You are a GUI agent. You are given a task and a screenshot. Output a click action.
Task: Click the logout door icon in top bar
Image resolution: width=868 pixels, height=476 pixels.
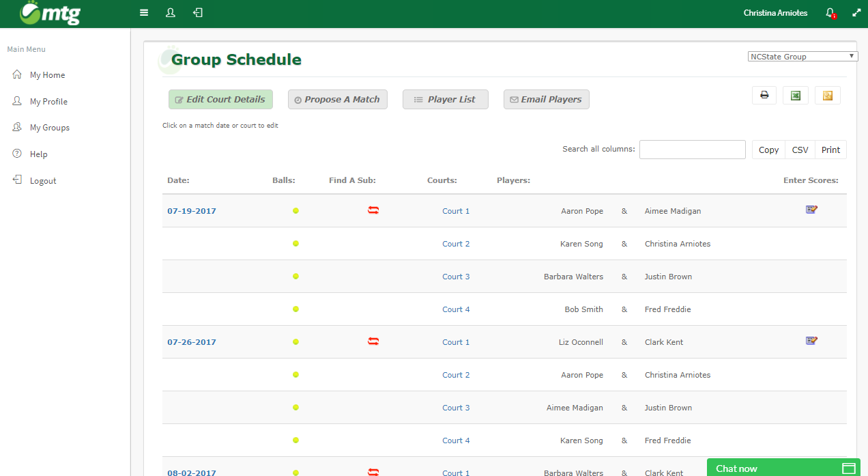[198, 13]
